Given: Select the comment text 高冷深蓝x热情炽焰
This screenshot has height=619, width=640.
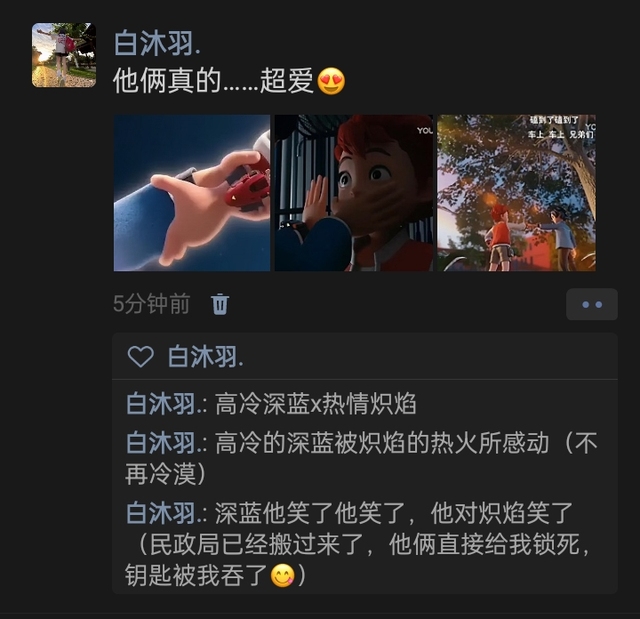Looking at the screenshot, I should (316, 404).
